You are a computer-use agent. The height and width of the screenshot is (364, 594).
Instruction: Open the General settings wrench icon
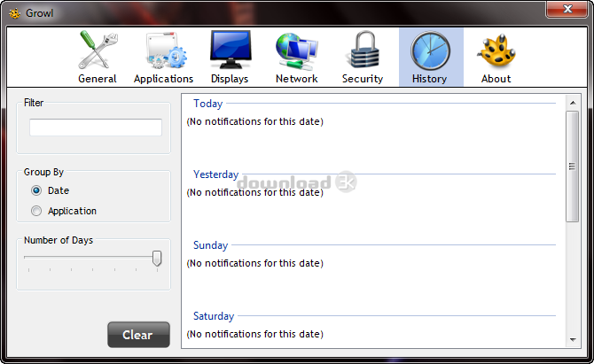click(x=98, y=50)
